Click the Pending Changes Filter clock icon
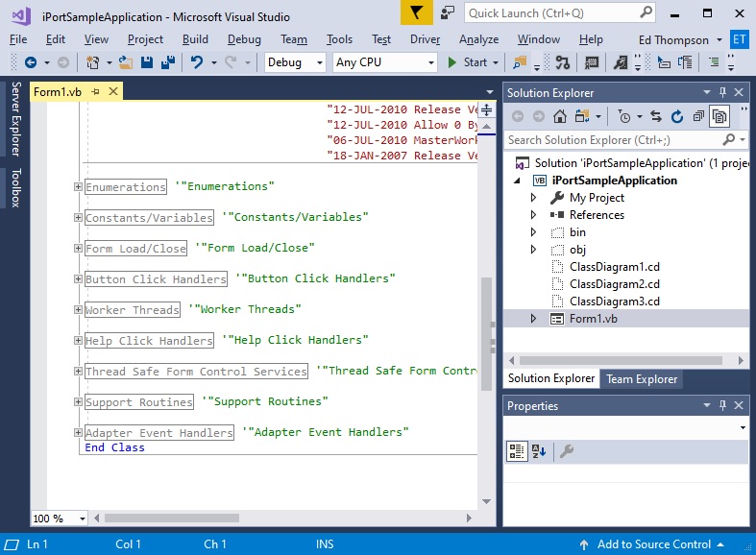 (x=624, y=116)
